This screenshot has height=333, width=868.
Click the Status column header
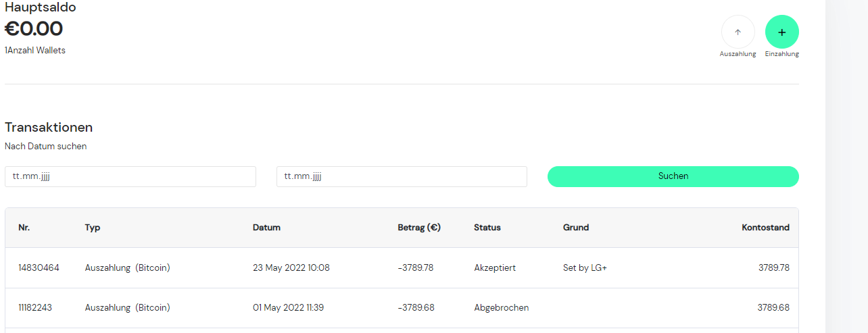[x=487, y=228]
